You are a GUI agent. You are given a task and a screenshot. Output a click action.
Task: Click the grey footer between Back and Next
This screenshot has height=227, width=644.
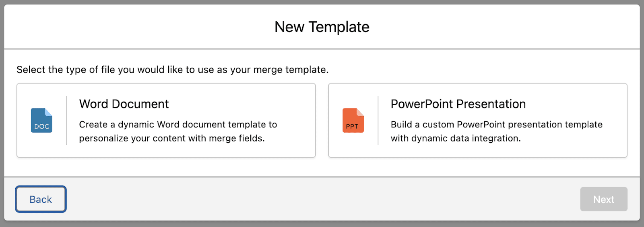click(x=322, y=199)
